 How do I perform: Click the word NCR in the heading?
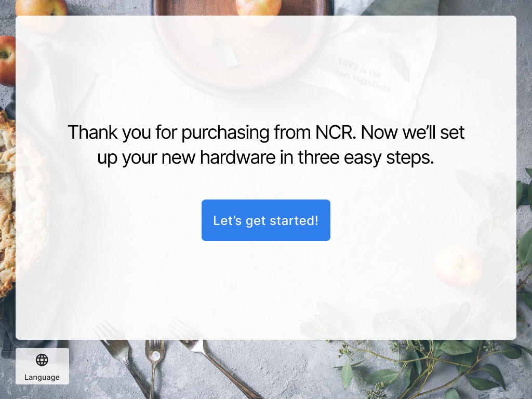[336, 132]
